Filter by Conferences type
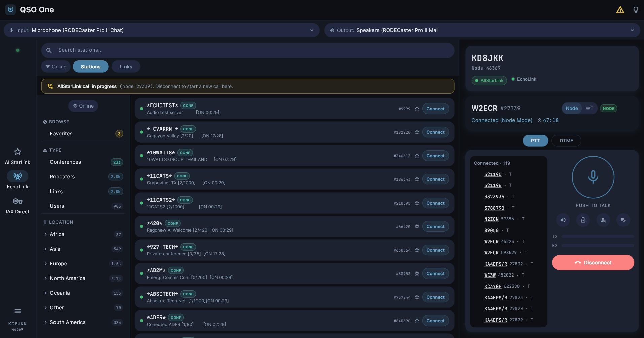This screenshot has width=644, height=338. [x=83, y=162]
